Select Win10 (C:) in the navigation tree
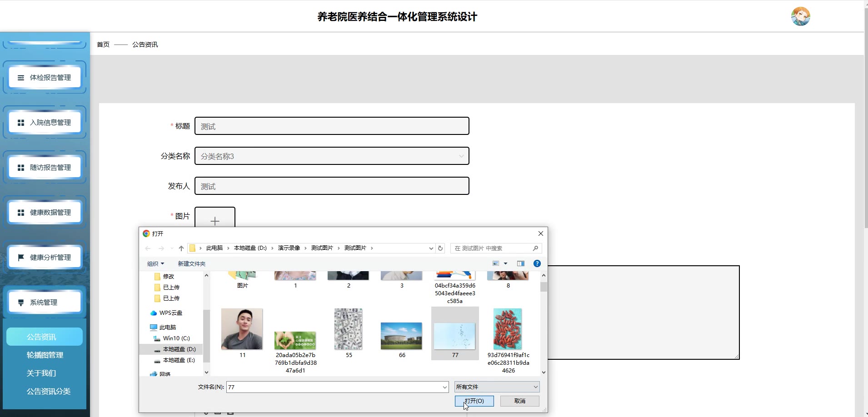Image resolution: width=868 pixels, height=417 pixels. [176, 338]
